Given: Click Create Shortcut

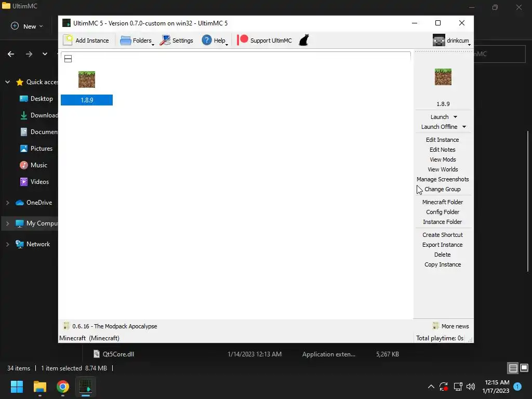Looking at the screenshot, I should pos(443,235).
